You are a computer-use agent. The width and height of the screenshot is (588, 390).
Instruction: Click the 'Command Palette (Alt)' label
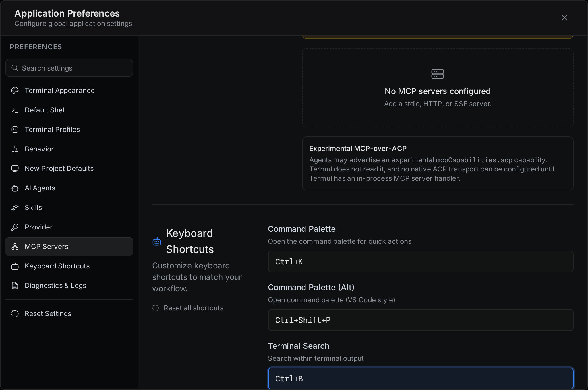coord(311,287)
